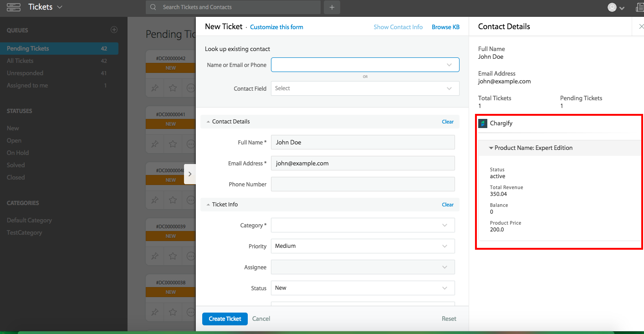Open the Priority dropdown showing Medium
Image resolution: width=644 pixels, height=334 pixels.
(363, 246)
